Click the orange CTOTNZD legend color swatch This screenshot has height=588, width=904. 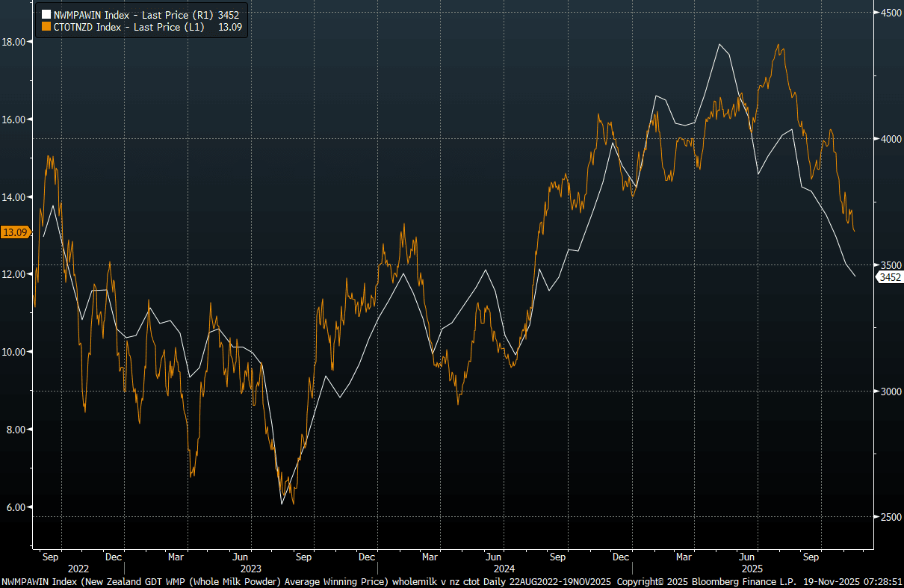pos(46,26)
